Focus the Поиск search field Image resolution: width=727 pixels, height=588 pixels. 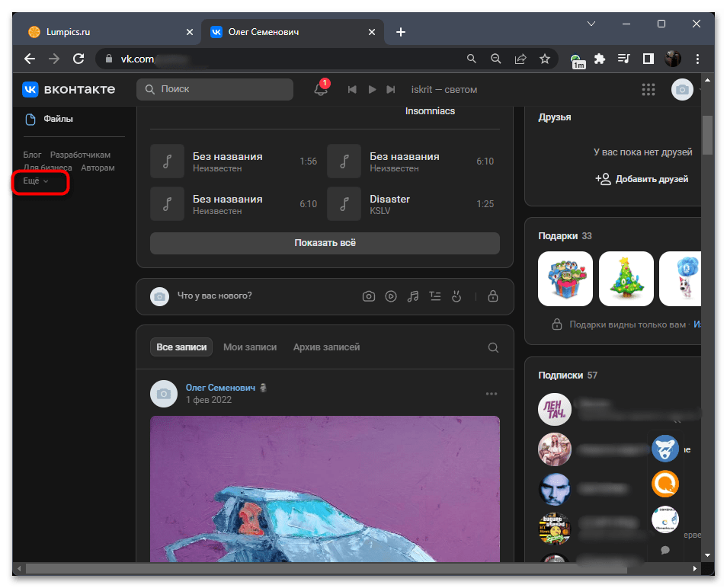coord(215,89)
